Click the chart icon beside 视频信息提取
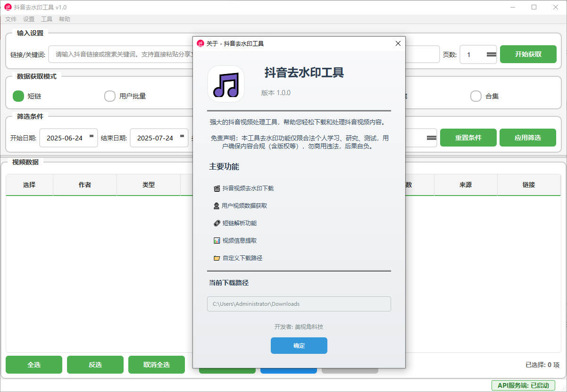Image resolution: width=567 pixels, height=392 pixels. click(x=217, y=241)
